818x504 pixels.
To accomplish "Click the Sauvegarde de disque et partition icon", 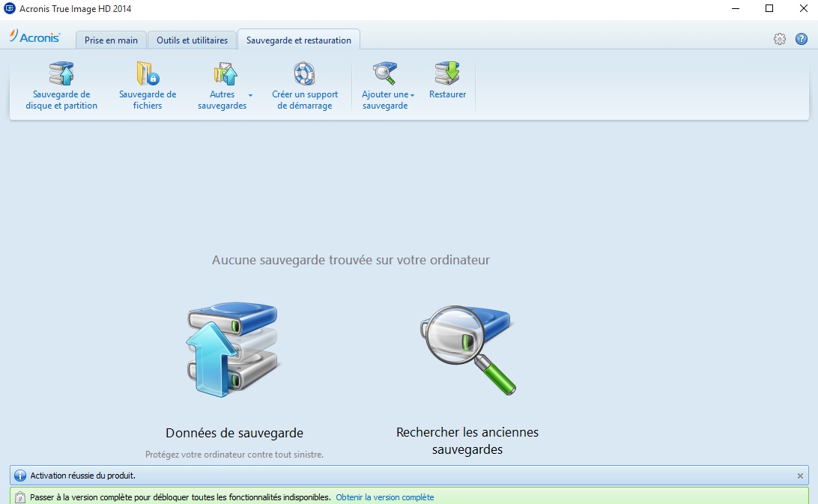I will 61,74.
